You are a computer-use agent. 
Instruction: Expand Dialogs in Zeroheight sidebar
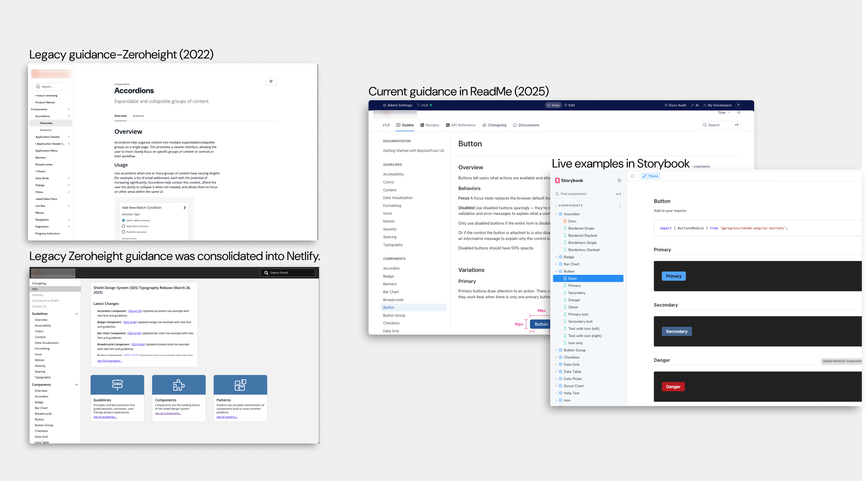(69, 185)
